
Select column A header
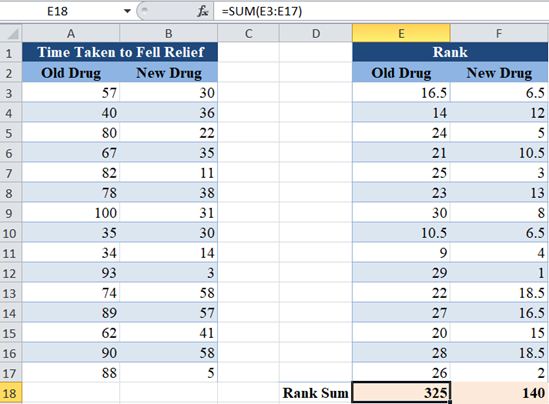click(71, 34)
